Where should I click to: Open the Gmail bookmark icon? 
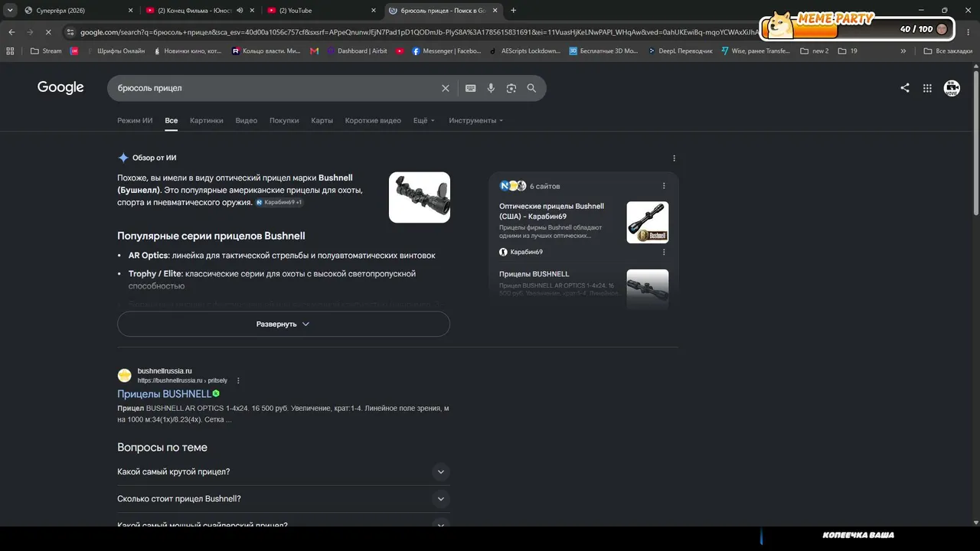pyautogui.click(x=314, y=51)
